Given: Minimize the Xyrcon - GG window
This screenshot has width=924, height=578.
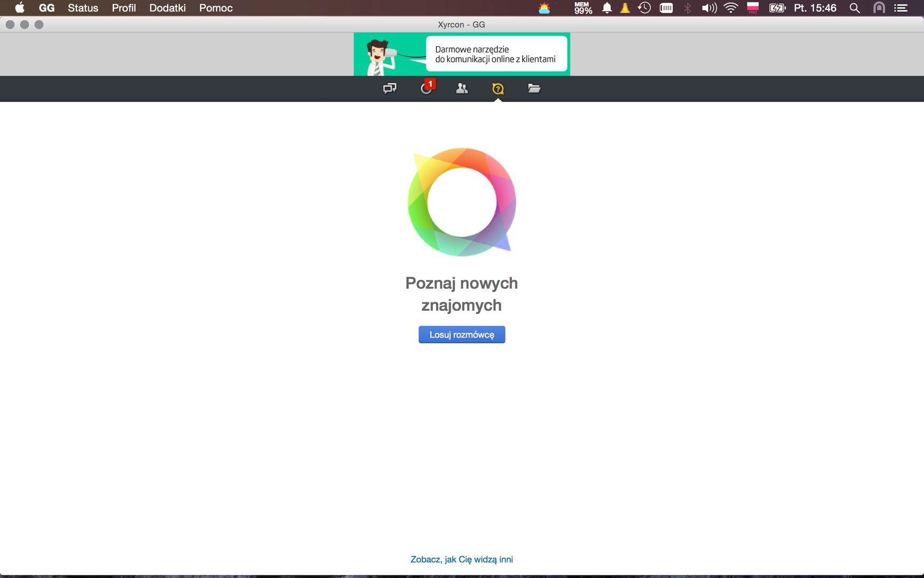Looking at the screenshot, I should point(24,25).
